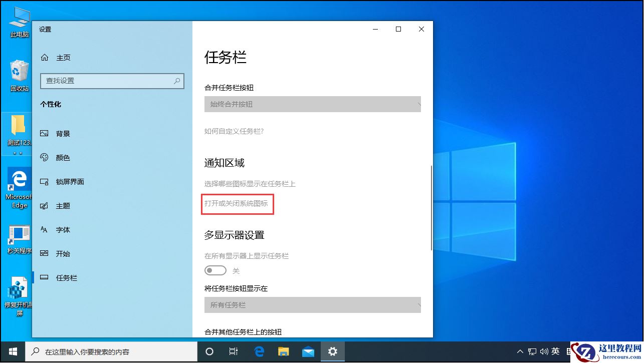Image resolution: width=644 pixels, height=363 pixels.
Task: Open Microsoft Edge from the taskbar
Action: click(259, 352)
